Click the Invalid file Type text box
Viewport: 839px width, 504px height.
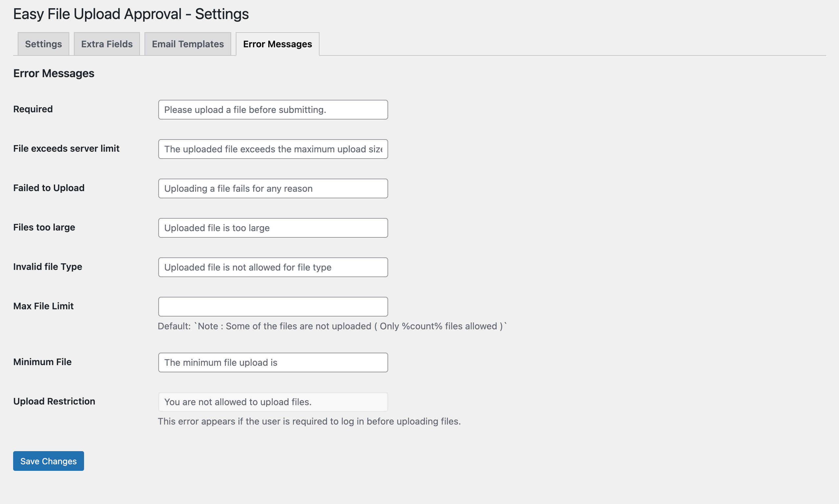pyautogui.click(x=273, y=267)
